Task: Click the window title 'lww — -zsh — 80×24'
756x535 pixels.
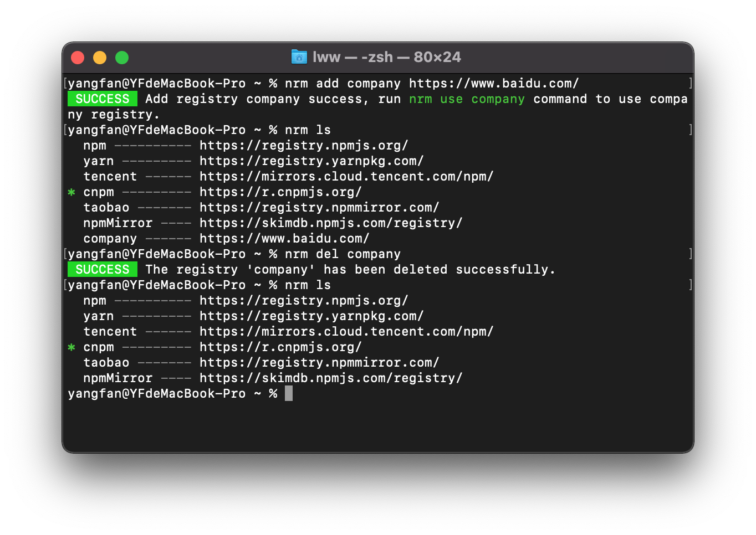Action: point(387,57)
